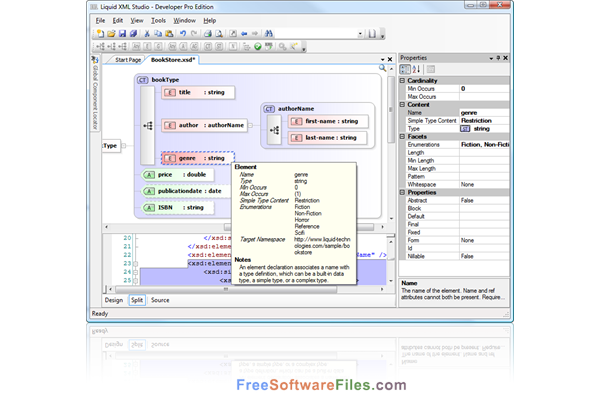
Task: Click the diagram vertical scrollbar thumb
Action: point(391,110)
